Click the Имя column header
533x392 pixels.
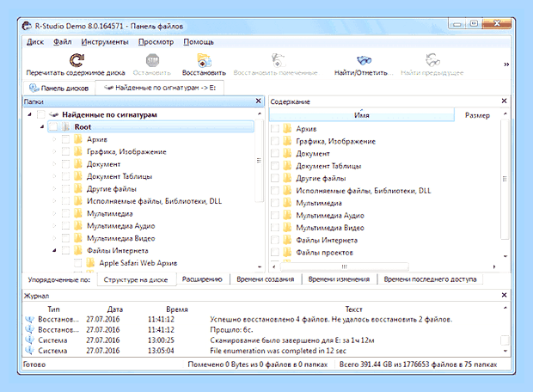(362, 115)
